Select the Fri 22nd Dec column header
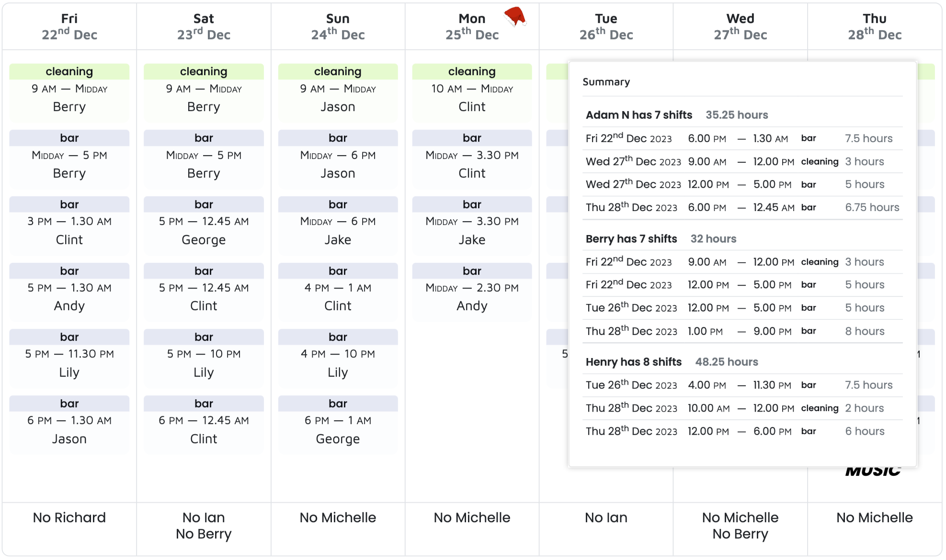This screenshot has height=560, width=946. click(69, 27)
